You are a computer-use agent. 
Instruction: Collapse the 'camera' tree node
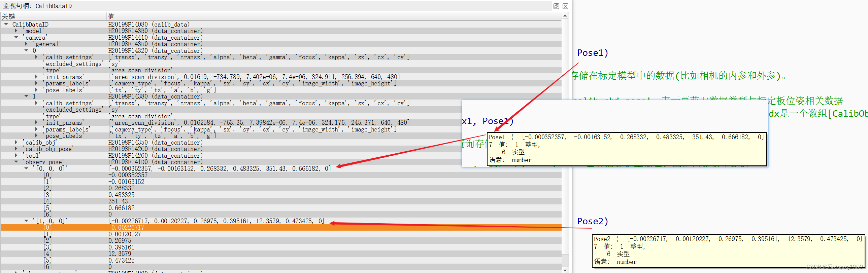point(16,37)
